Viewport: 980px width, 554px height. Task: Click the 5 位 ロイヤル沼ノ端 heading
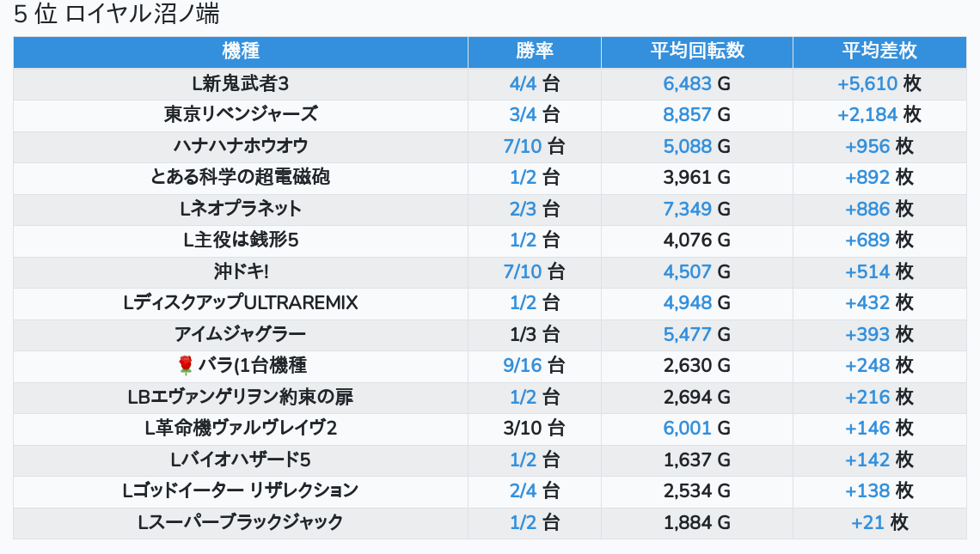tap(116, 15)
